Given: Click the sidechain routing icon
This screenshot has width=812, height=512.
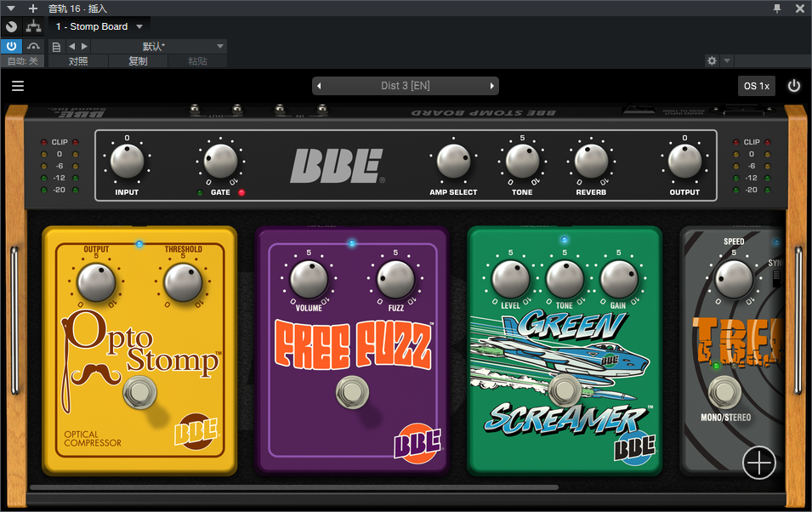Looking at the screenshot, I should tap(34, 26).
